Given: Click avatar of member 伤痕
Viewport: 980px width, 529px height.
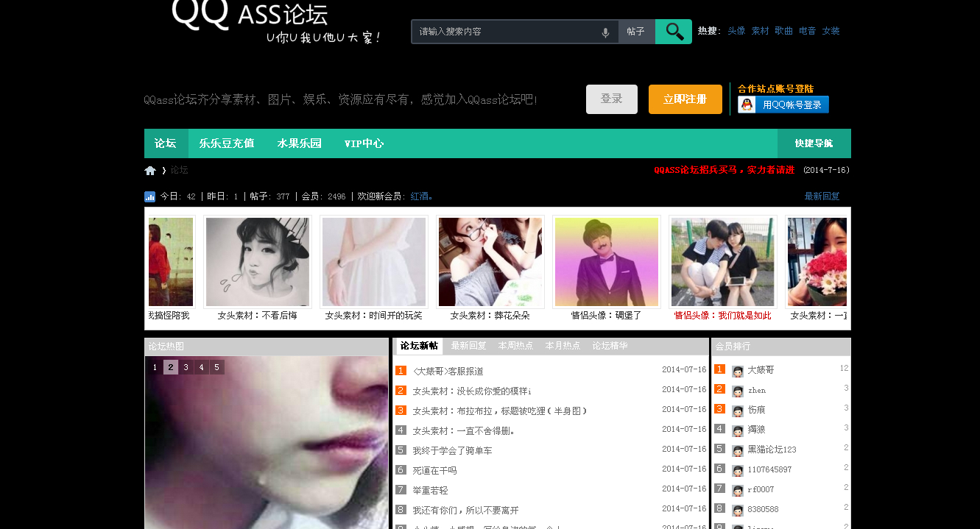Looking at the screenshot, I should pos(738,411).
